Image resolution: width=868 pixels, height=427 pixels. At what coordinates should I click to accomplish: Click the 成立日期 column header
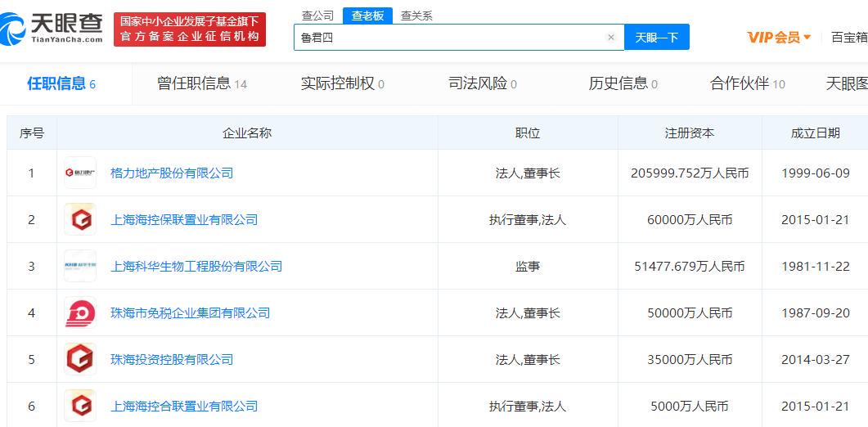816,133
